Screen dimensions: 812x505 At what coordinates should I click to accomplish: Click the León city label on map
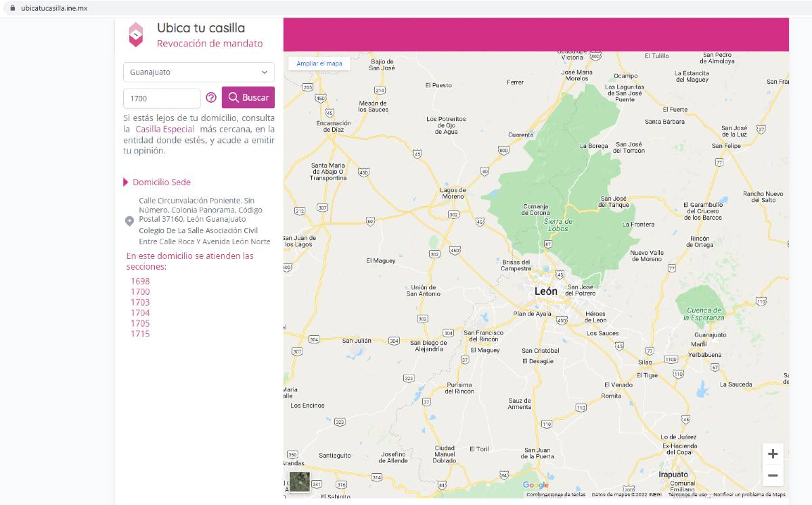pos(546,291)
